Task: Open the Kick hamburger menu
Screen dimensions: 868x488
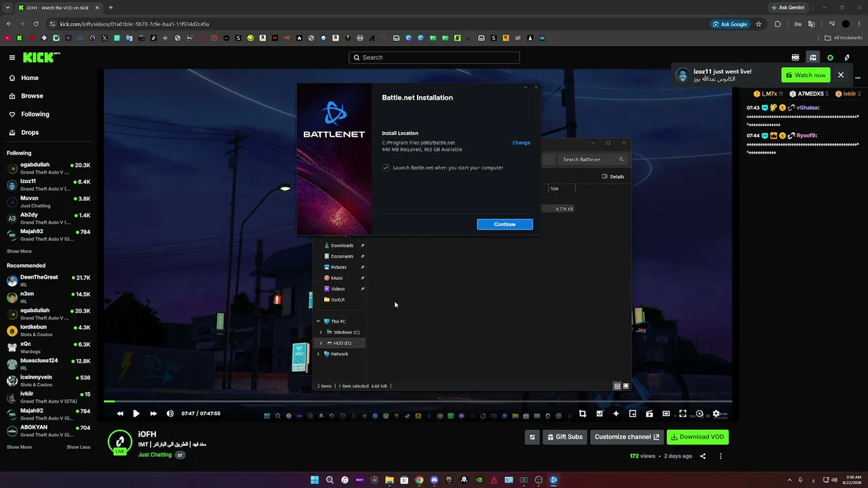Action: 12,58
